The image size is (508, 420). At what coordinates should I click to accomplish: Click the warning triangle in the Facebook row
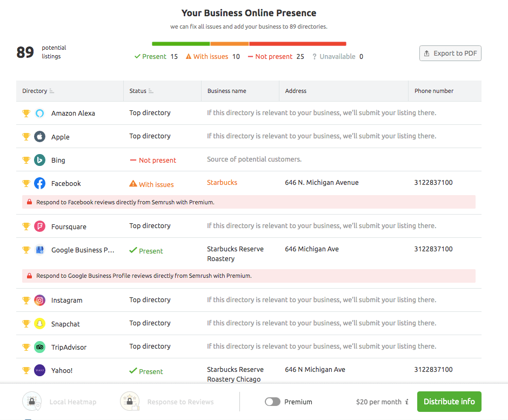pos(133,184)
